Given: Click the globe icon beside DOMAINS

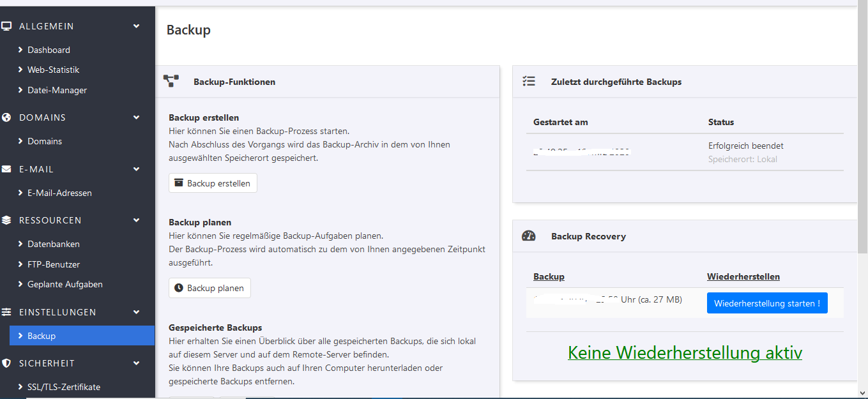Looking at the screenshot, I should pyautogui.click(x=7, y=117).
